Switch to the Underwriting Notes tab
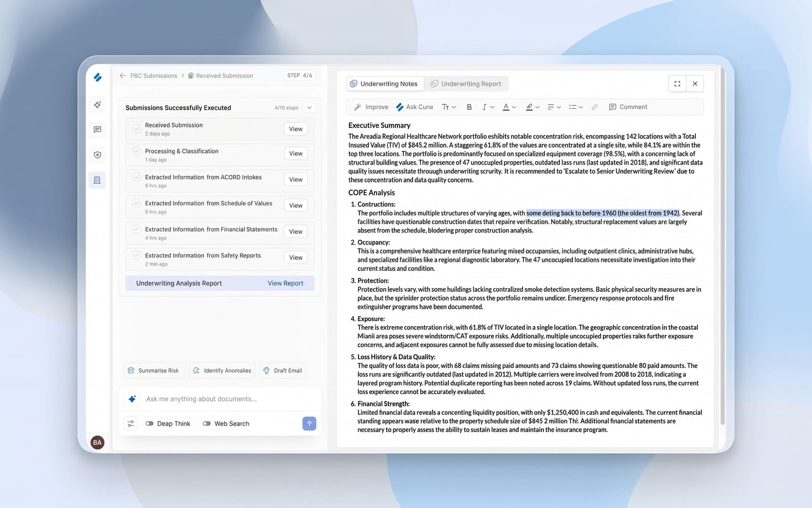Viewport: 812px width, 508px height. coord(384,84)
